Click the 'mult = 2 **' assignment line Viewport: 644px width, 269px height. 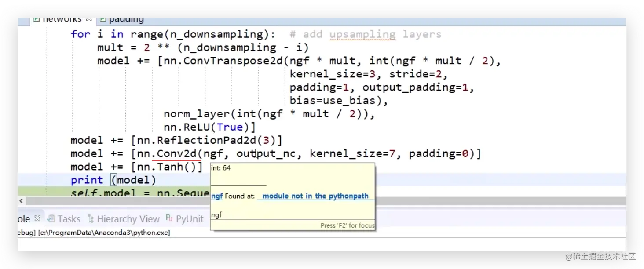click(x=203, y=47)
